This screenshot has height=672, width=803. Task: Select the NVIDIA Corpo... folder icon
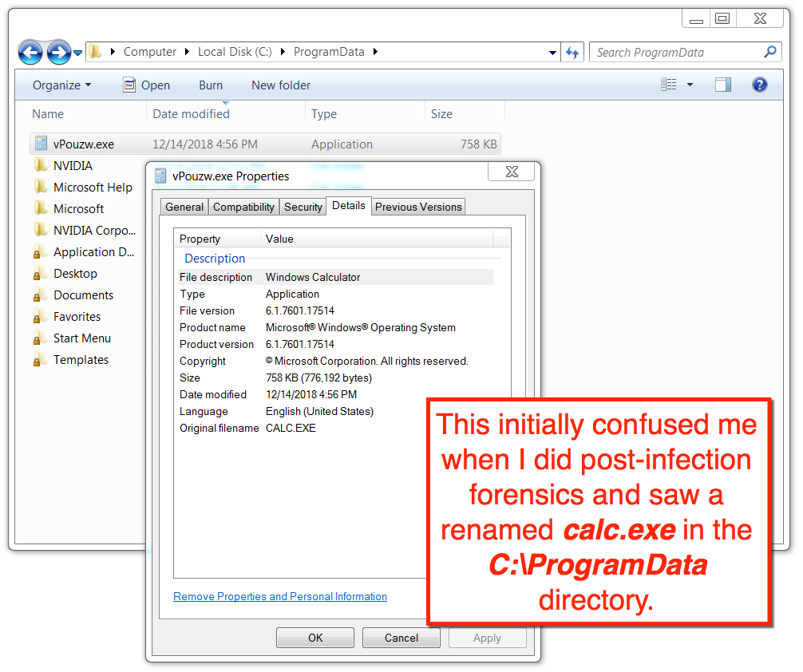click(41, 230)
